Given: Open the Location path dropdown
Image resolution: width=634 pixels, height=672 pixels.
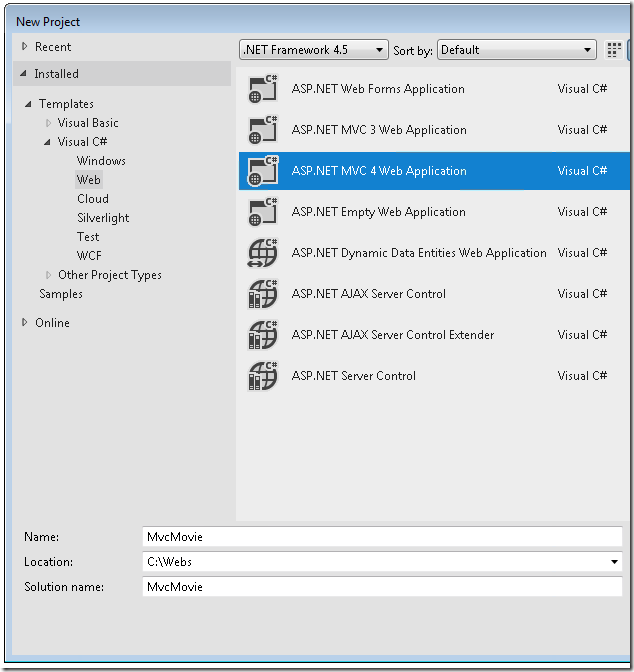Looking at the screenshot, I should tap(613, 562).
